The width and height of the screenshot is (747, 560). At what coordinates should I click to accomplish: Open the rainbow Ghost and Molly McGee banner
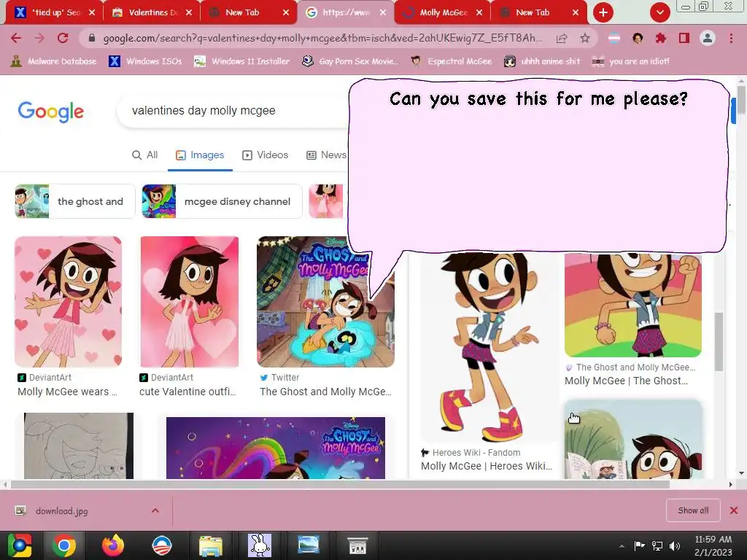click(x=275, y=448)
